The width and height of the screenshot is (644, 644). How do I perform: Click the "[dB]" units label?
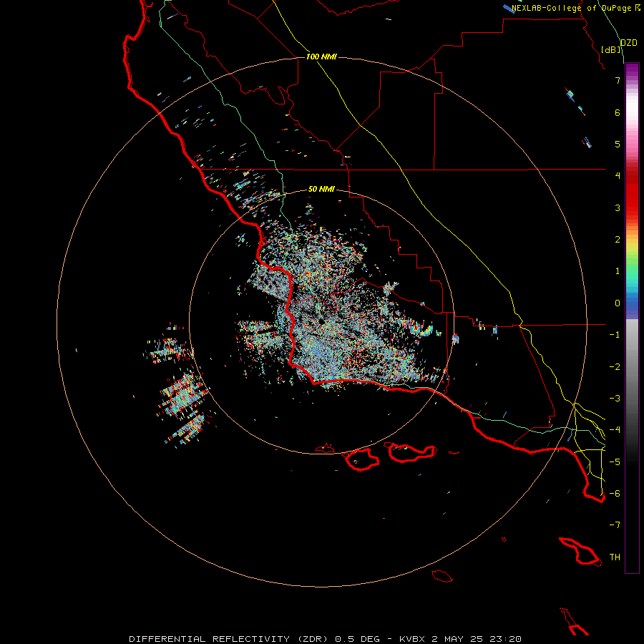(x=611, y=49)
